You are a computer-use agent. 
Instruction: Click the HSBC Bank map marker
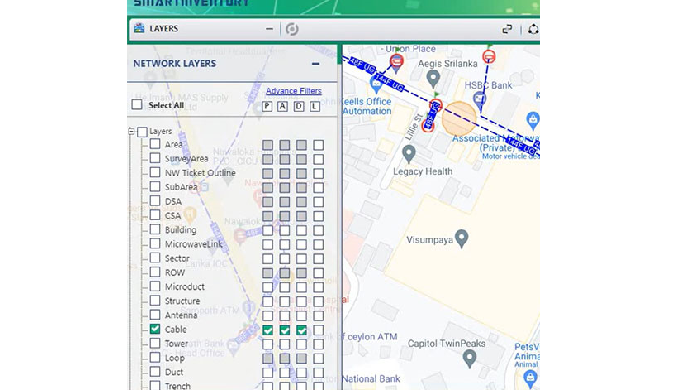pyautogui.click(x=479, y=100)
